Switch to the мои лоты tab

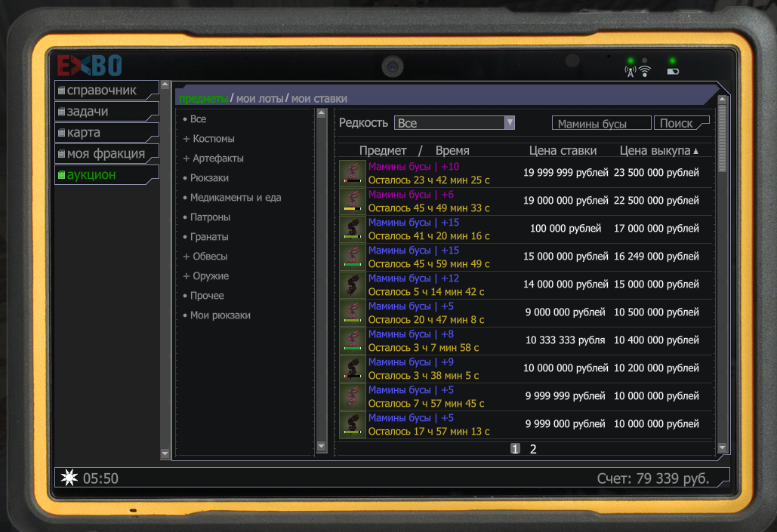pos(260,99)
